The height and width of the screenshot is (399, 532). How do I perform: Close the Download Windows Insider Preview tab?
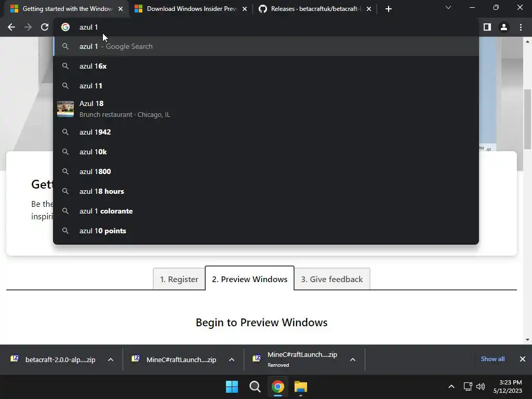coord(245,9)
